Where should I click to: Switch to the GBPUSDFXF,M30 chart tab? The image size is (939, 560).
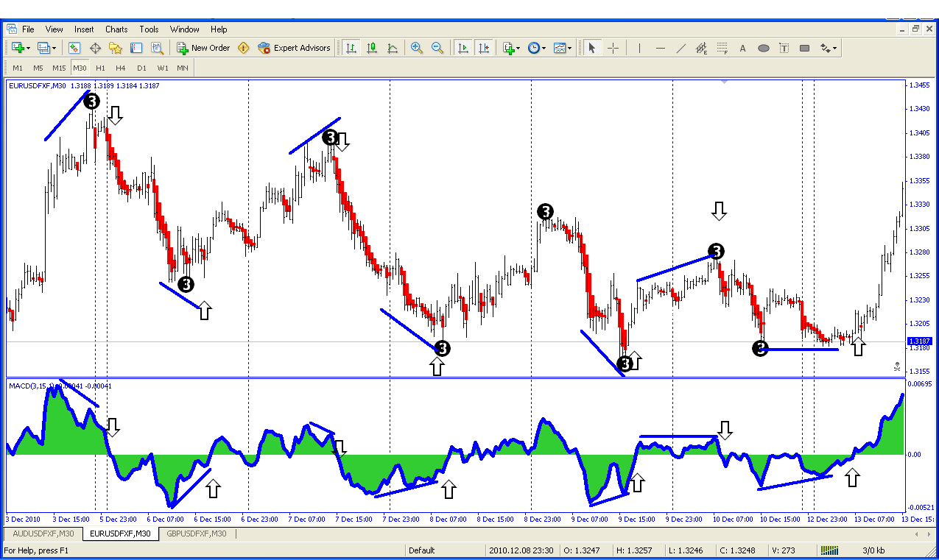[196, 534]
